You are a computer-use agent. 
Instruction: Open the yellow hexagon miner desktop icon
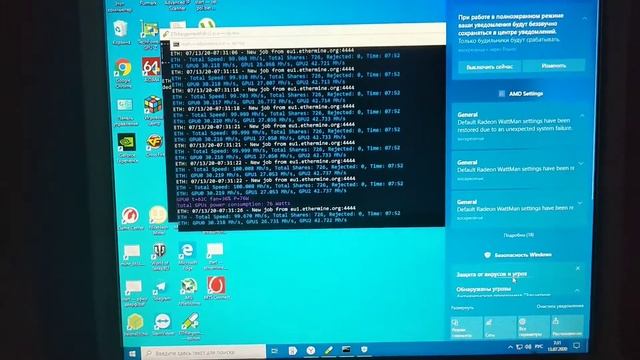pos(136,325)
